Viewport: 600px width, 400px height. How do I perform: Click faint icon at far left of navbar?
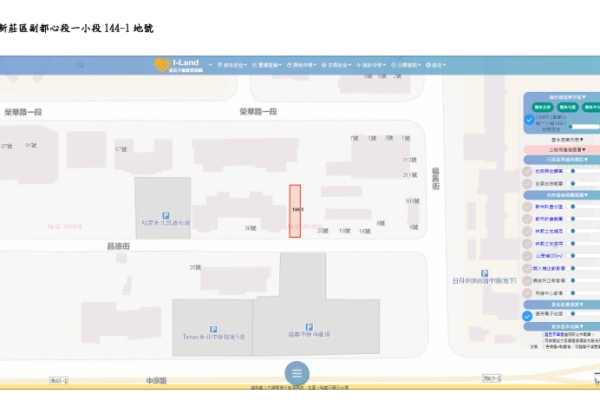click(80, 65)
